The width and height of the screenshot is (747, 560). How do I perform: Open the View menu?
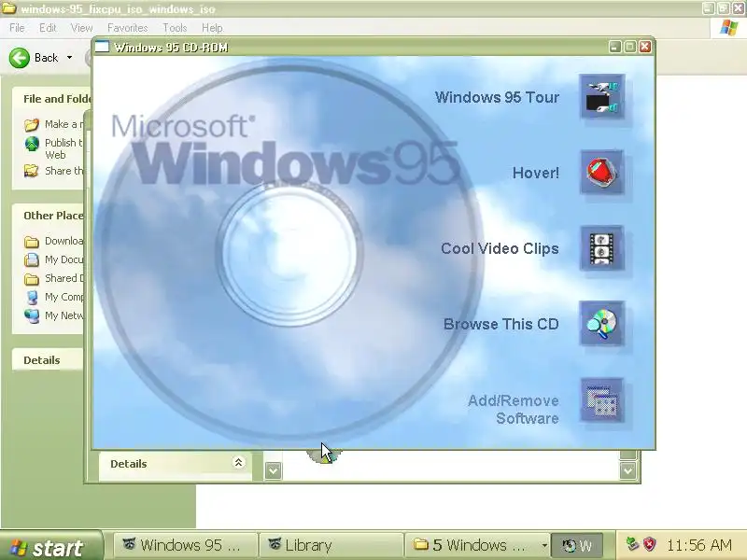[x=81, y=28]
